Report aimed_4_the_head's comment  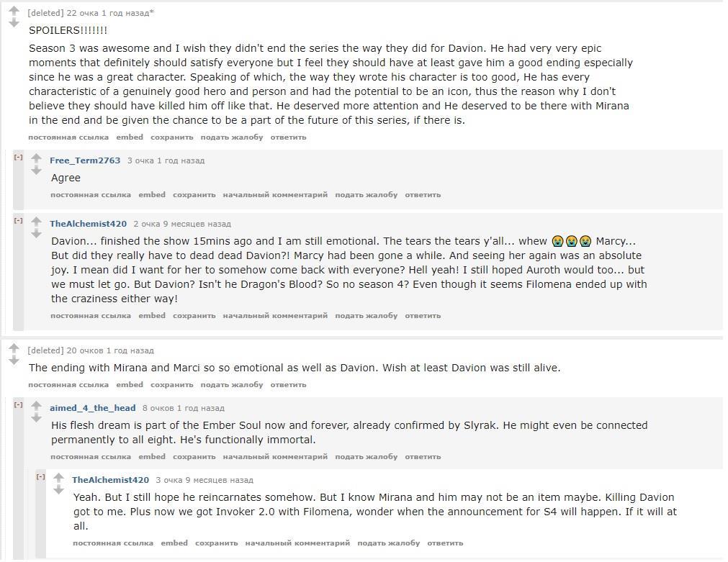(366, 457)
